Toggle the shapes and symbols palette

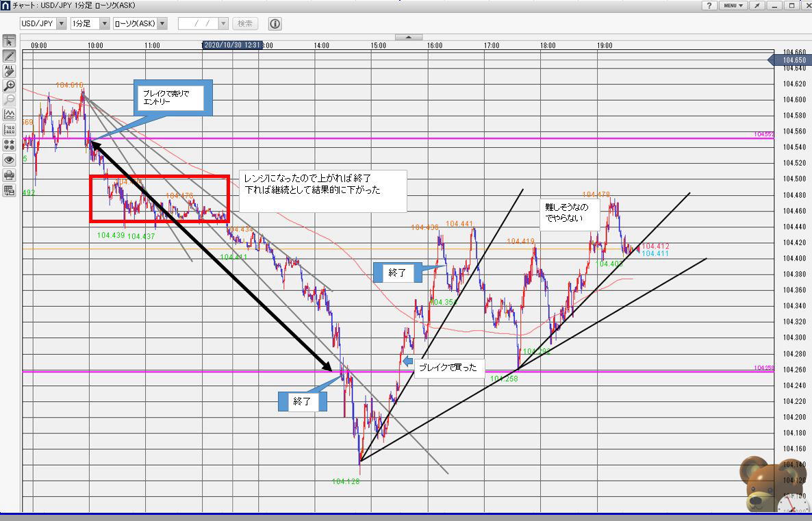(10, 144)
